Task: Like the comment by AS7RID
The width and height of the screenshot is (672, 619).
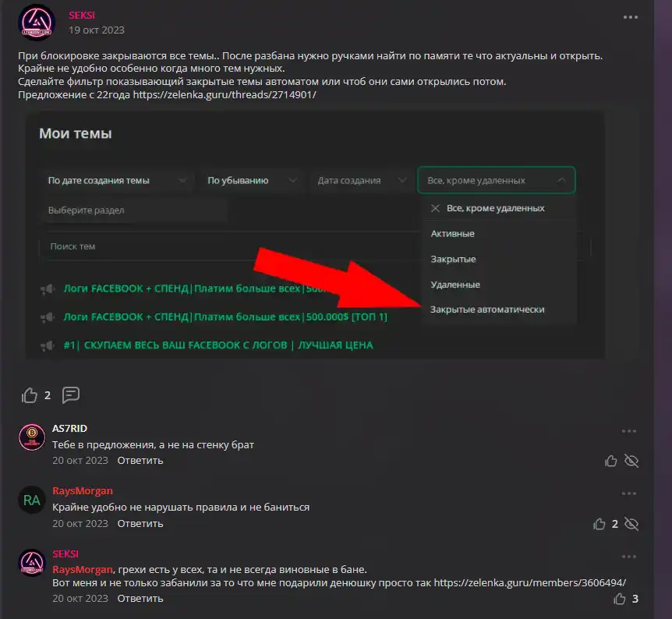Action: (611, 461)
